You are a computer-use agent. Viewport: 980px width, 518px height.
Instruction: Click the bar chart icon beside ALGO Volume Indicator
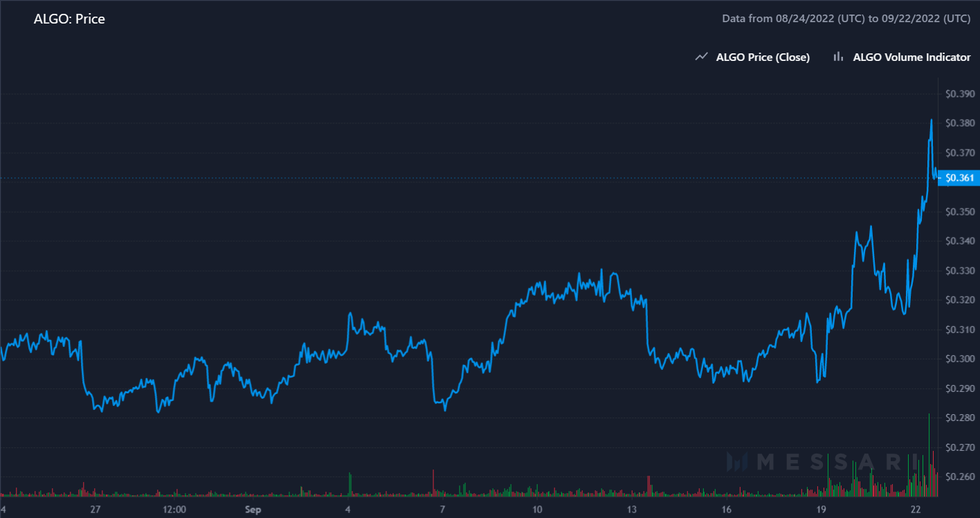838,57
